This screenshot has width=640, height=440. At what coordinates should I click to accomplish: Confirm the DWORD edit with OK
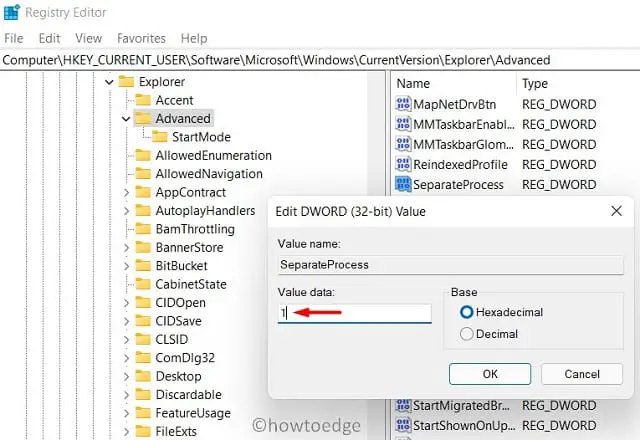click(490, 374)
